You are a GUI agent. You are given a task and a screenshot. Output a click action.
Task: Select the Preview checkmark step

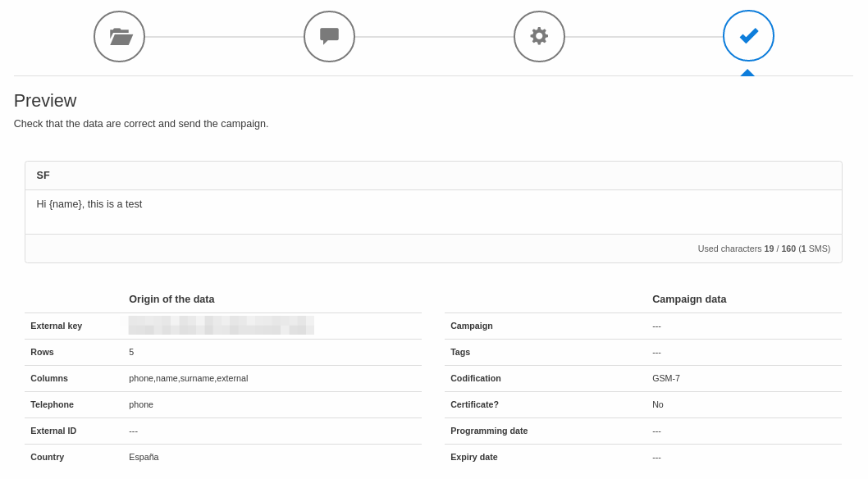748,36
